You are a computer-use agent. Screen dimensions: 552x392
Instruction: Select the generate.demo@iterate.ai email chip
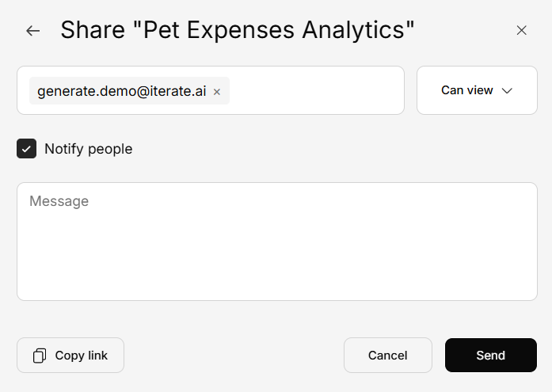pos(121,91)
